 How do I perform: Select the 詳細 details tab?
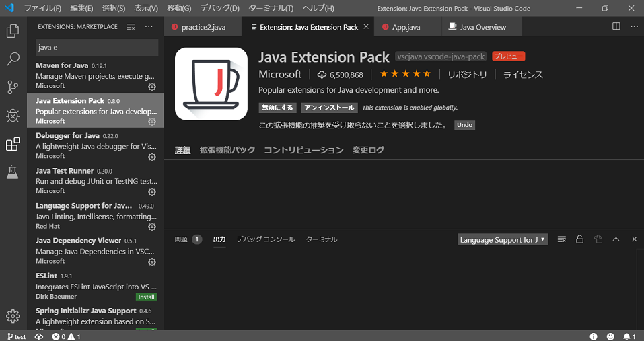(183, 150)
